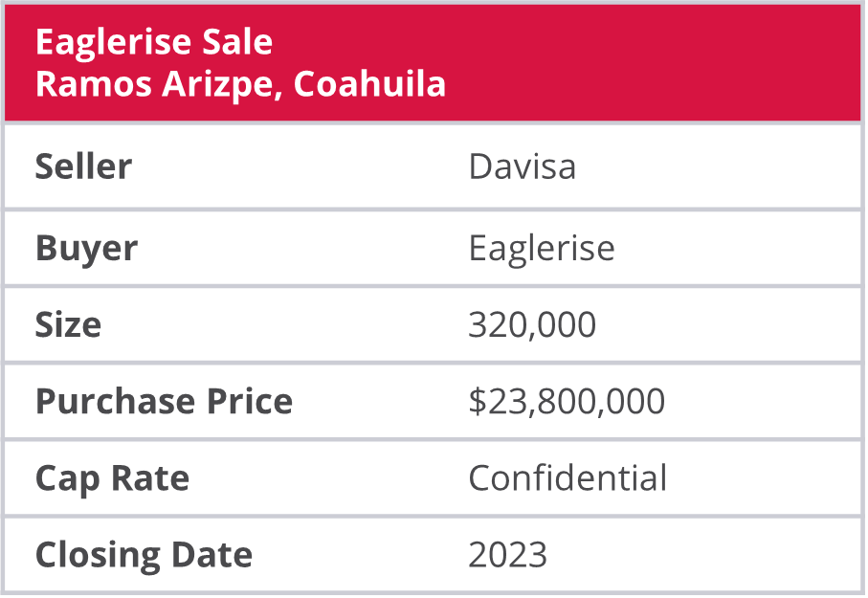Select the Seller row label
This screenshot has height=598, width=868.
point(83,166)
